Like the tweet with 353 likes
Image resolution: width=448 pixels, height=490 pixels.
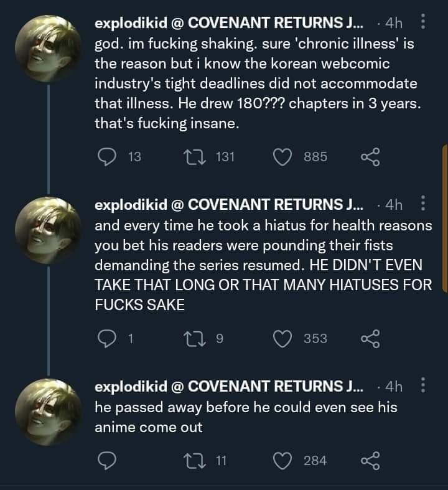284,338
